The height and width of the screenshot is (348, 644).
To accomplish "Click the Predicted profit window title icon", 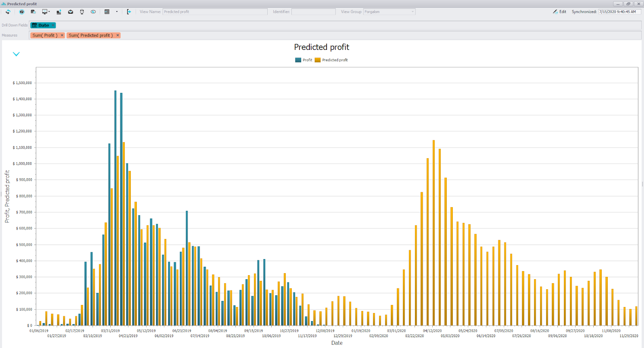I will (x=4, y=4).
